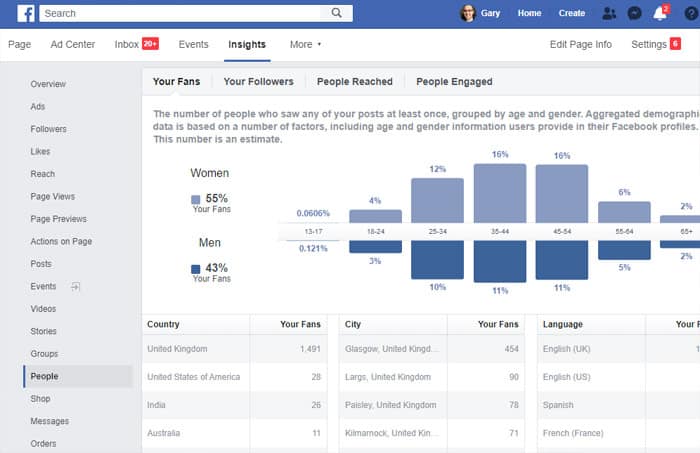Switch to People Reached tab
This screenshot has width=700, height=453.
pyautogui.click(x=355, y=82)
